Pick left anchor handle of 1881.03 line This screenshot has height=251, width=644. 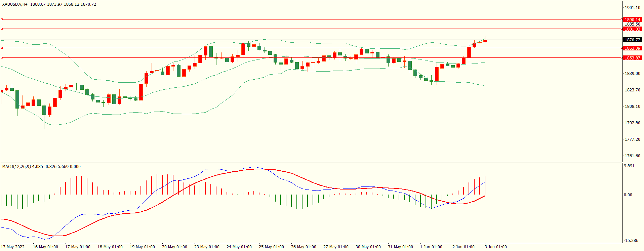(x=2, y=29)
